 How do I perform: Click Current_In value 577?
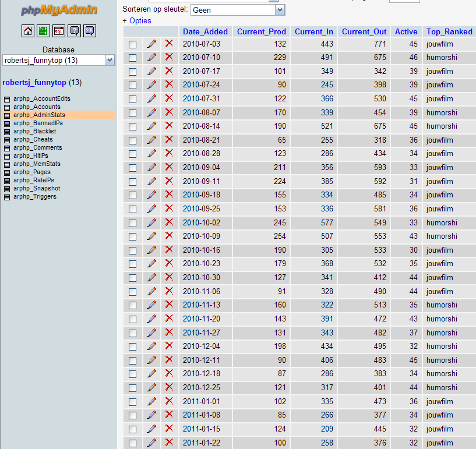tap(327, 222)
